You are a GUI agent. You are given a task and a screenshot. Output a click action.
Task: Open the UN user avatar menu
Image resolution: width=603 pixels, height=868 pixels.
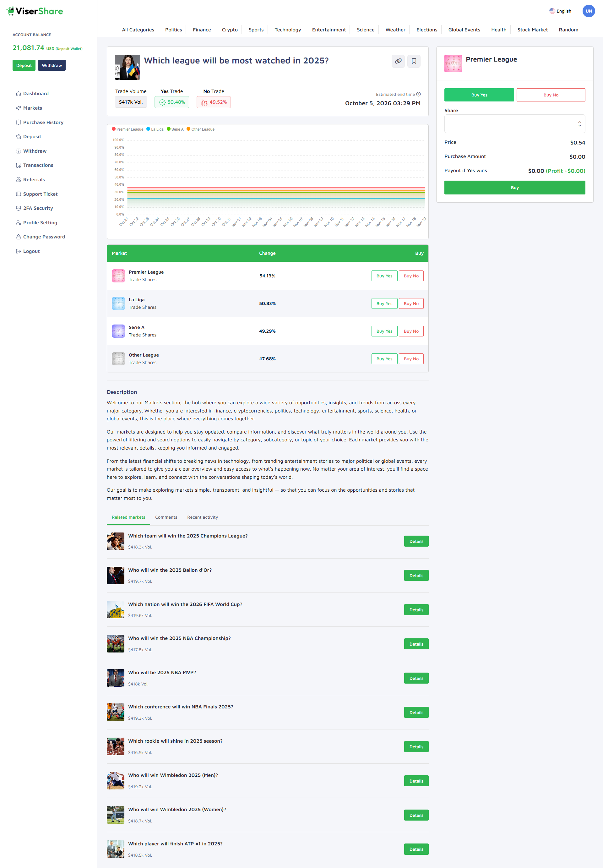point(588,11)
